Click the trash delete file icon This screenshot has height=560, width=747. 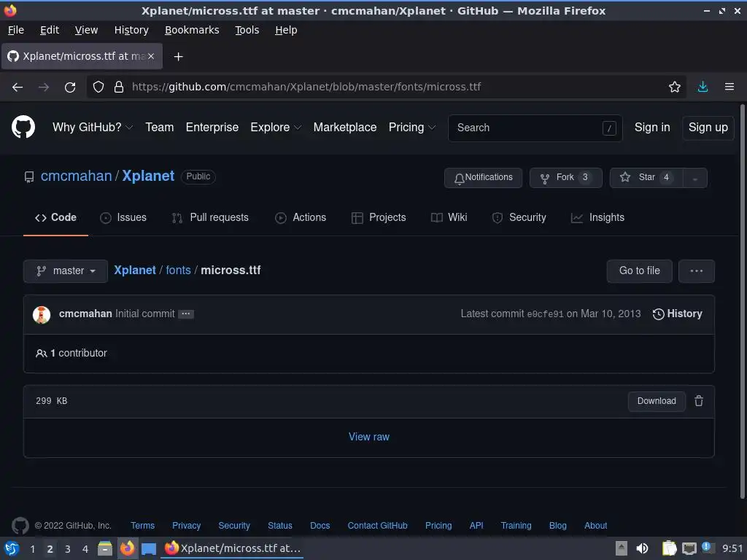pos(699,401)
